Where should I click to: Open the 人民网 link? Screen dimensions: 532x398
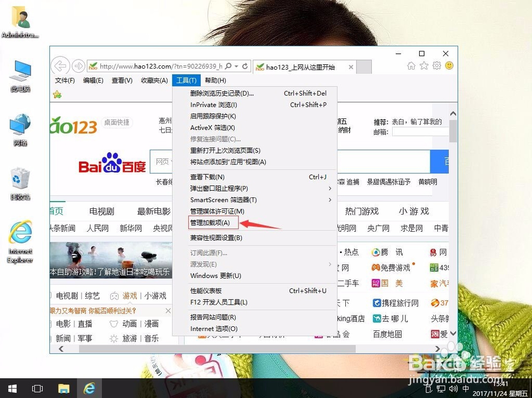tap(97, 228)
